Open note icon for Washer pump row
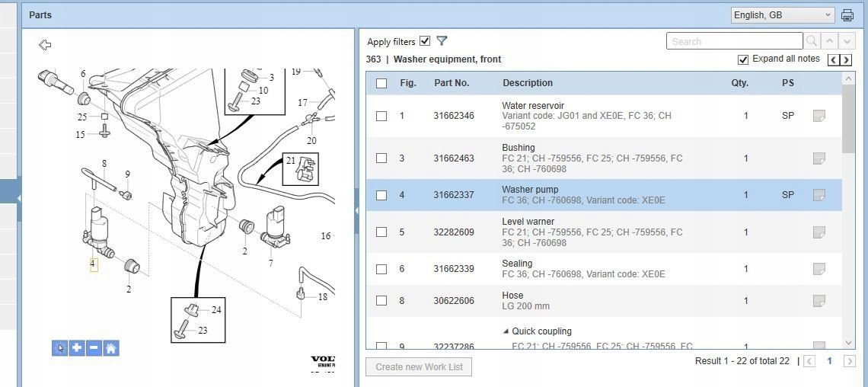Viewport: 868px width, 387px height. [819, 195]
